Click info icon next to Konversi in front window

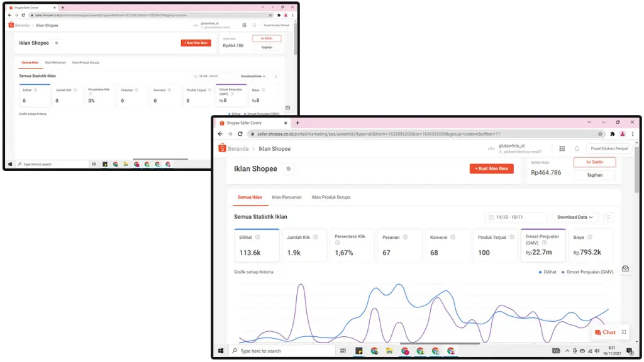coord(453,237)
